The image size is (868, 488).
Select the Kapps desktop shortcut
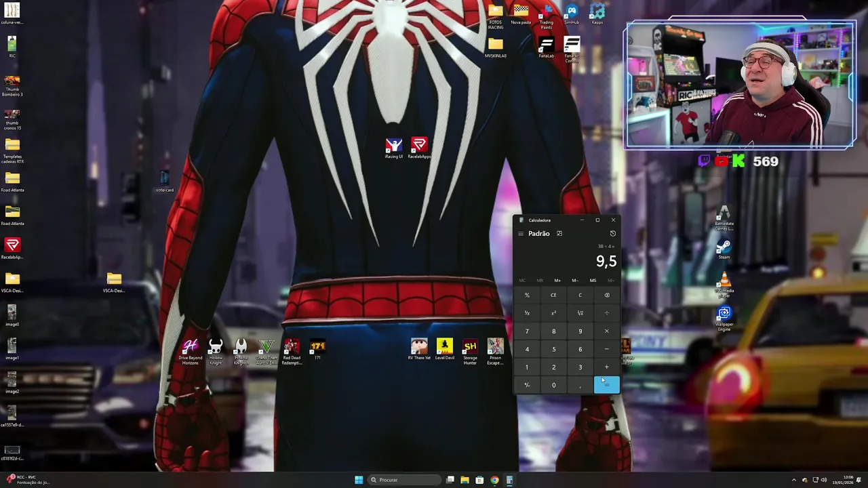tap(597, 15)
